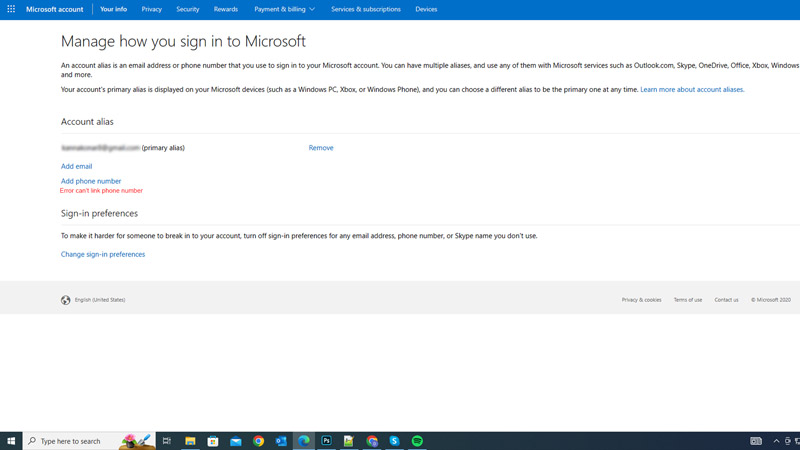Click the © Microsoft 2020 footer text

point(770,300)
